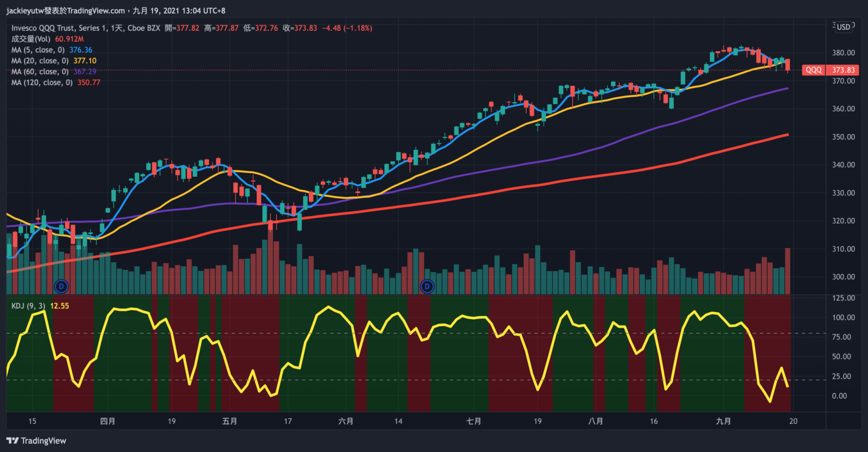This screenshot has width=868, height=452.
Task: Select the 成交量(Vol) volume legend
Action: click(31, 39)
